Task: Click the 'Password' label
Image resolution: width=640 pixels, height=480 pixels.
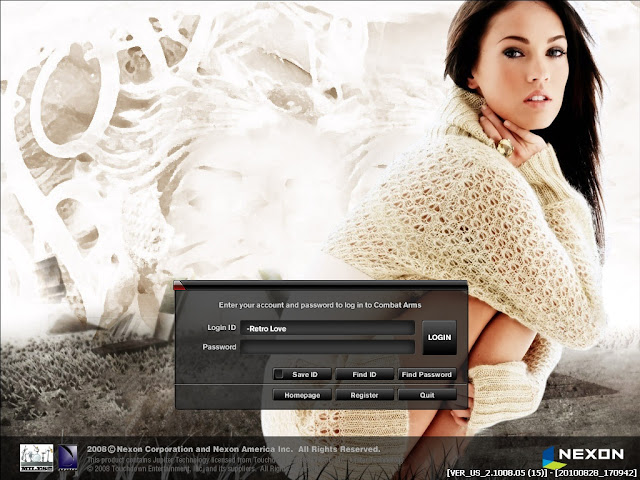Action: coord(219,347)
